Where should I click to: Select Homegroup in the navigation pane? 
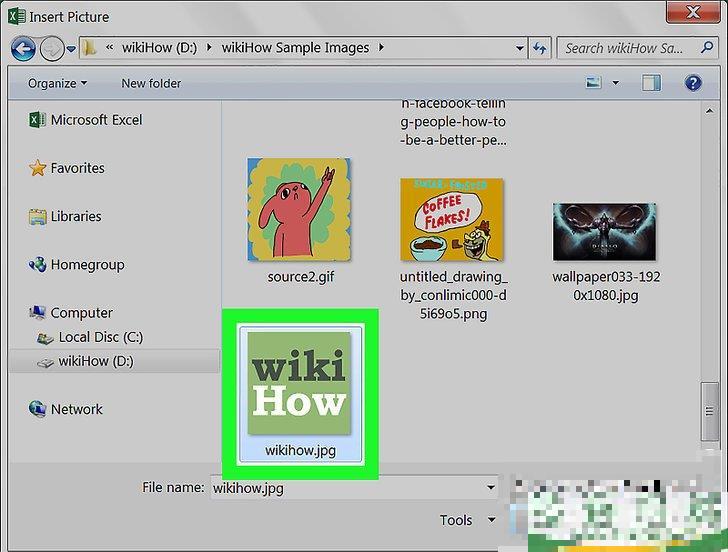87,265
